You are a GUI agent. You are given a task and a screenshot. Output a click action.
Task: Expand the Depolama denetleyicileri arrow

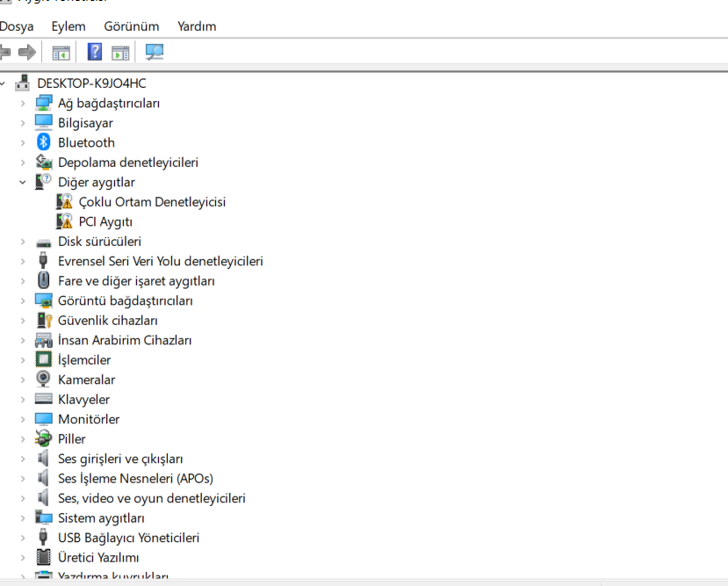pyautogui.click(x=23, y=163)
